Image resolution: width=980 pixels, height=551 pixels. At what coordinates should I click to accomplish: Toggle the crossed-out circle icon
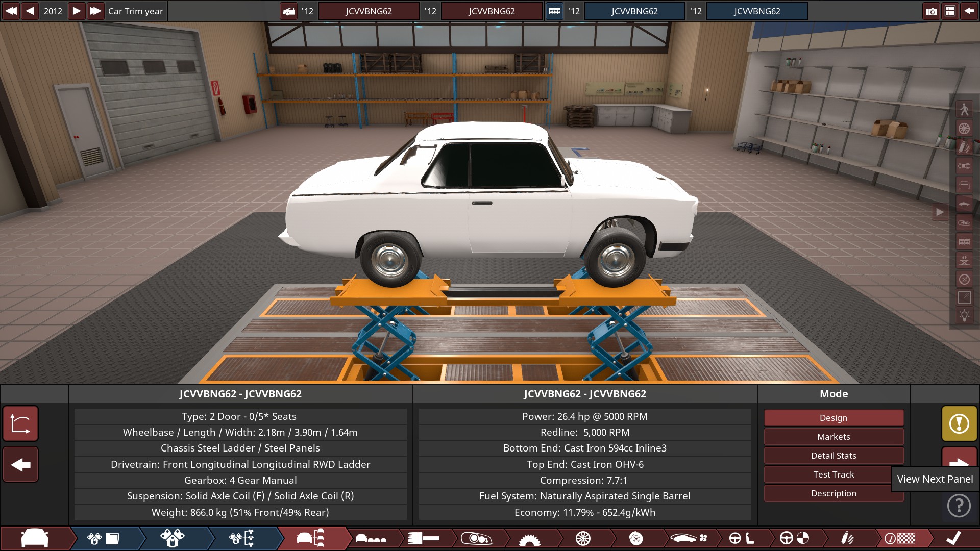click(x=964, y=279)
